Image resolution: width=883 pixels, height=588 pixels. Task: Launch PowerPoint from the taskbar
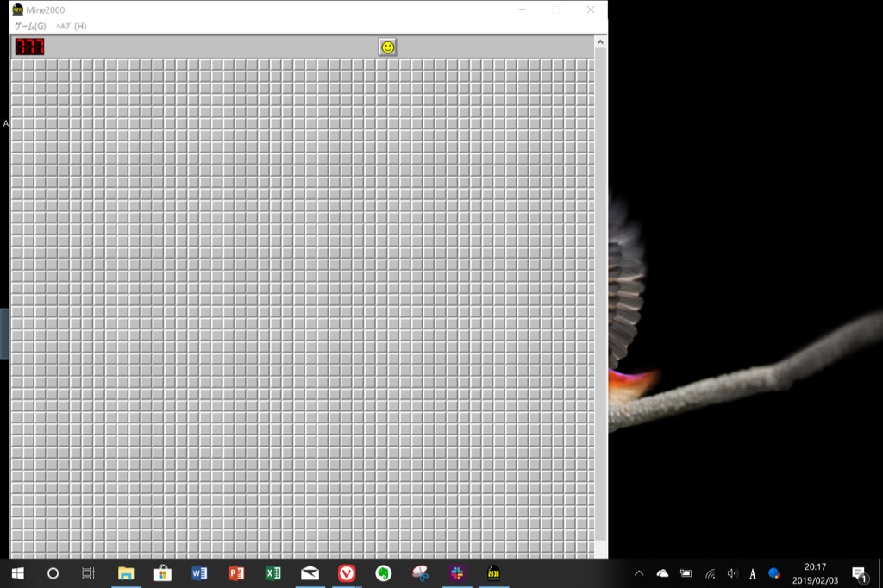point(236,573)
